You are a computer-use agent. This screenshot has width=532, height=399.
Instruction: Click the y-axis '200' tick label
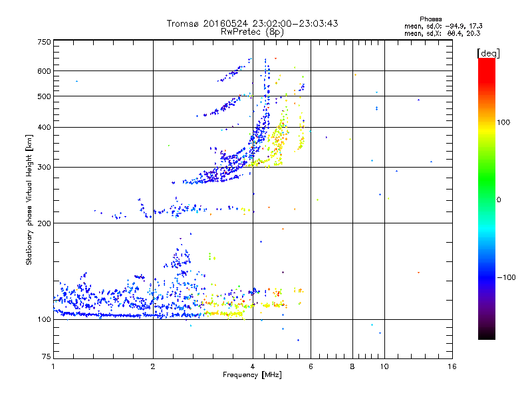tap(44, 223)
